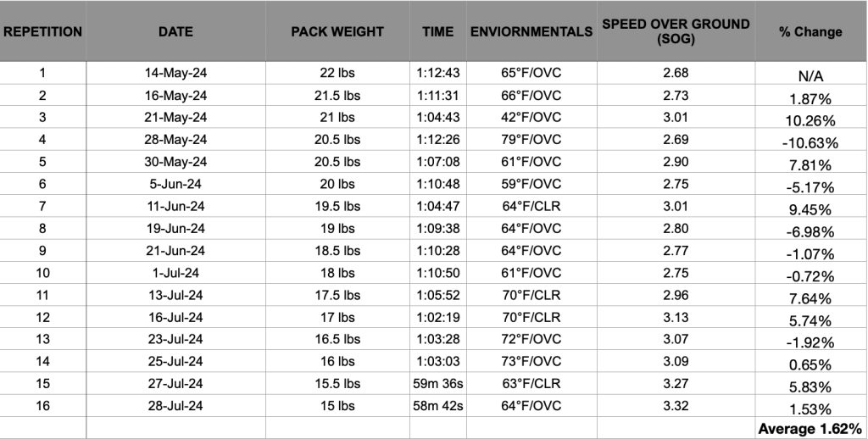The width and height of the screenshot is (868, 439).
Task: Click the 79°F/OVC environmentals cell
Action: point(531,139)
